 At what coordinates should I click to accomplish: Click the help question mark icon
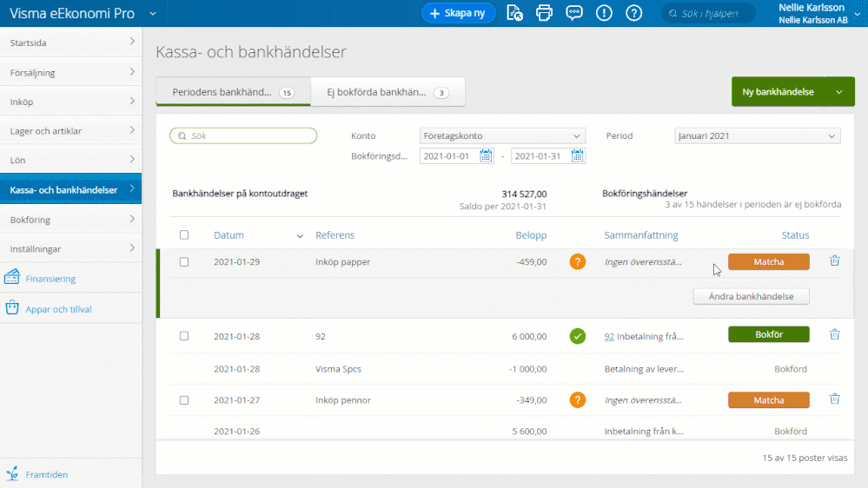click(x=634, y=13)
